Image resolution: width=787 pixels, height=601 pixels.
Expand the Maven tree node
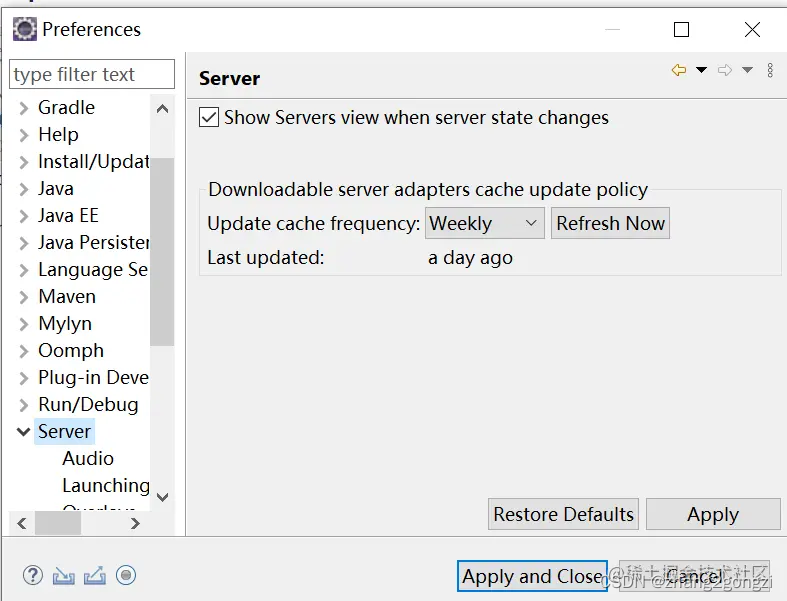pos(24,297)
